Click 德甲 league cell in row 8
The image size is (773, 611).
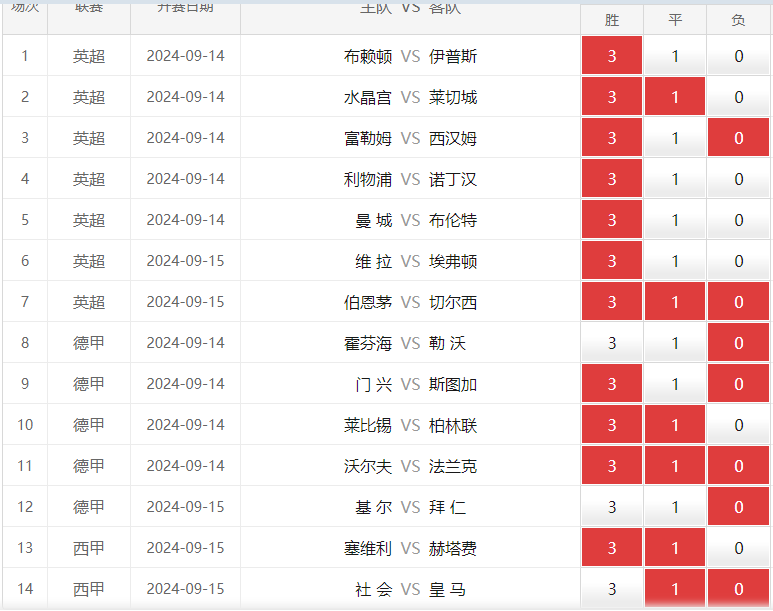[x=89, y=343]
